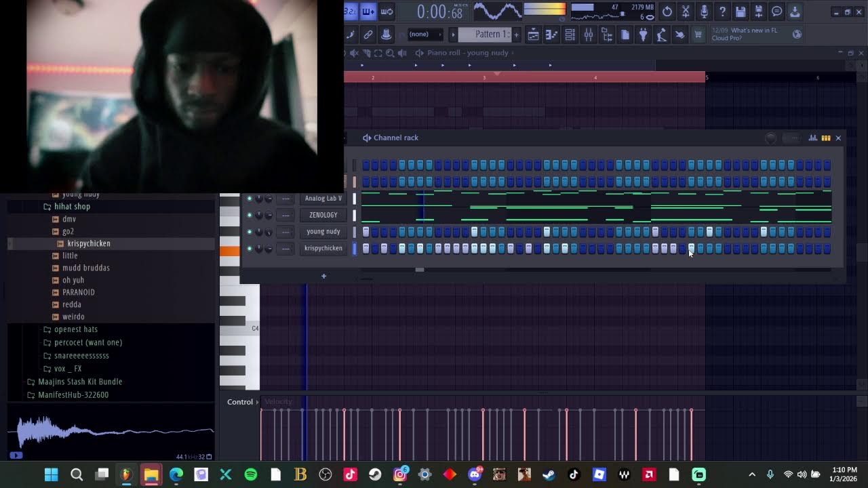Adjust channel rack swing knob
Screen dimensions: 868x488
(x=771, y=138)
